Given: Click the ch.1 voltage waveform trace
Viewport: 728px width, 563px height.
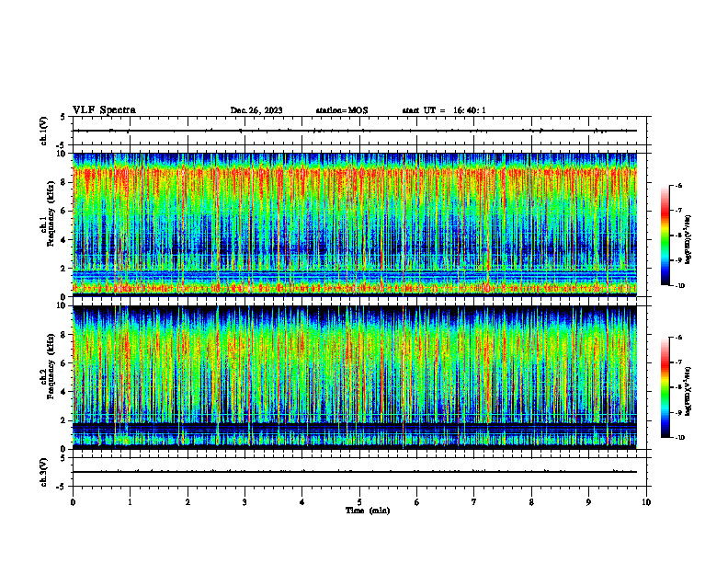Looking at the screenshot, I should (x=355, y=131).
